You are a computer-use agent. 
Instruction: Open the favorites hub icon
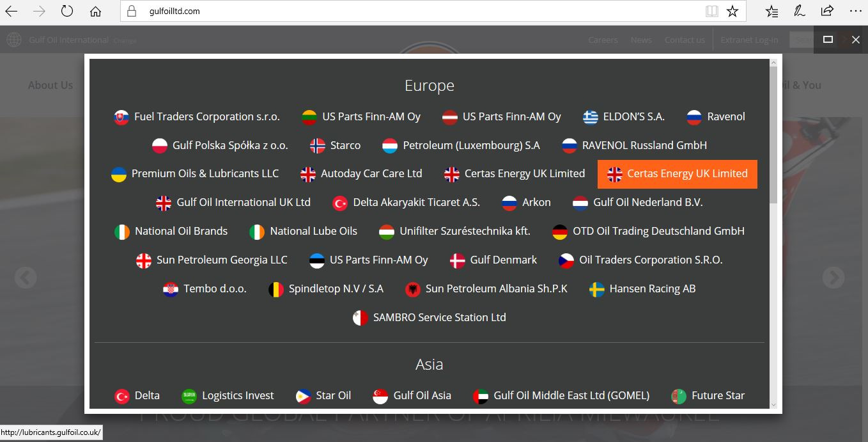tap(771, 11)
